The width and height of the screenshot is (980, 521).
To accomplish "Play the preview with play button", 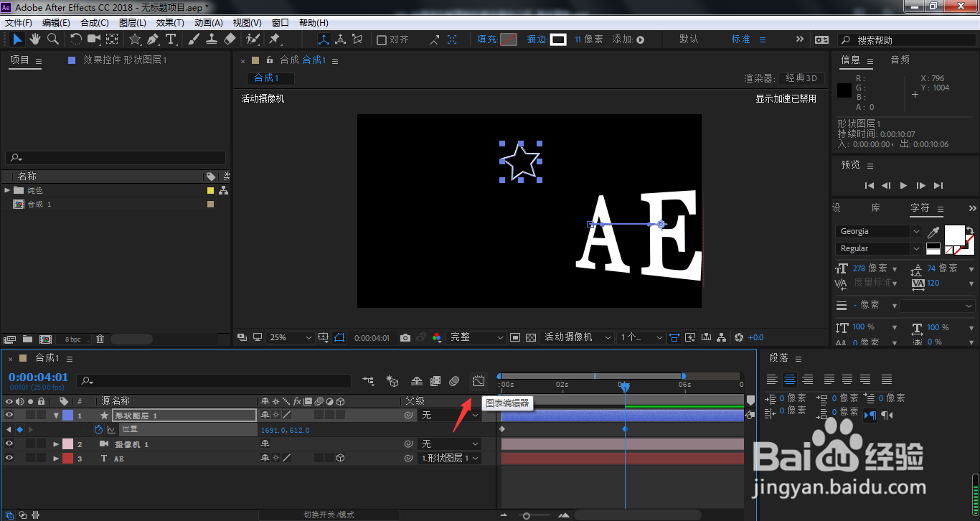I will [x=903, y=185].
